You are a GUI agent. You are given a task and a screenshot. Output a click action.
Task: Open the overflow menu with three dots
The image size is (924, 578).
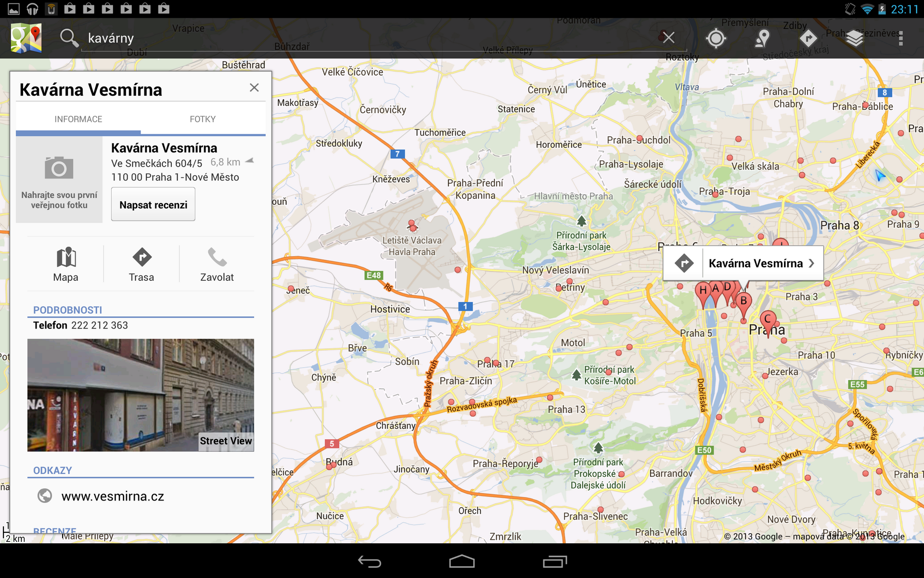tap(901, 38)
